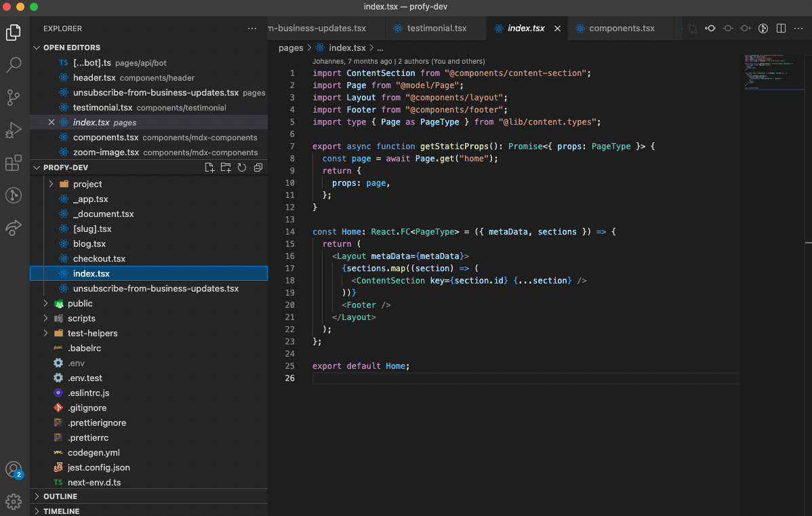Open the pages breadcrumb
The image size is (812, 516).
(291, 47)
